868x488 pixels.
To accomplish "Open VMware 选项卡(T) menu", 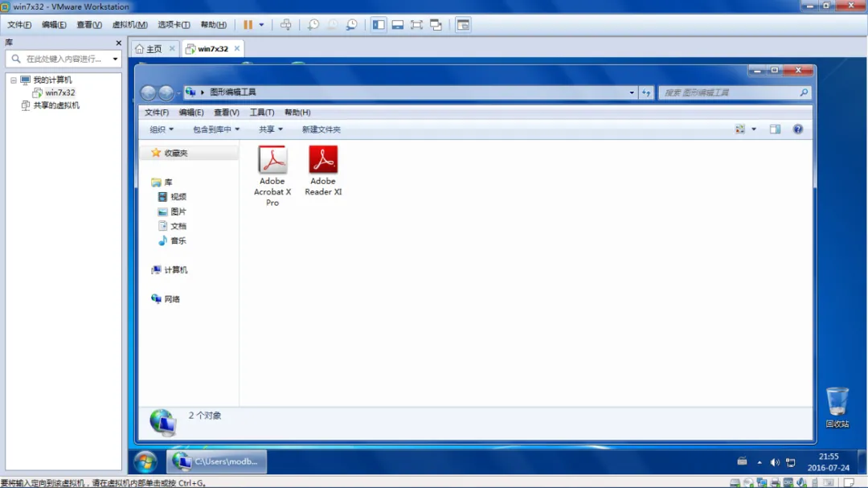I will [x=174, y=24].
